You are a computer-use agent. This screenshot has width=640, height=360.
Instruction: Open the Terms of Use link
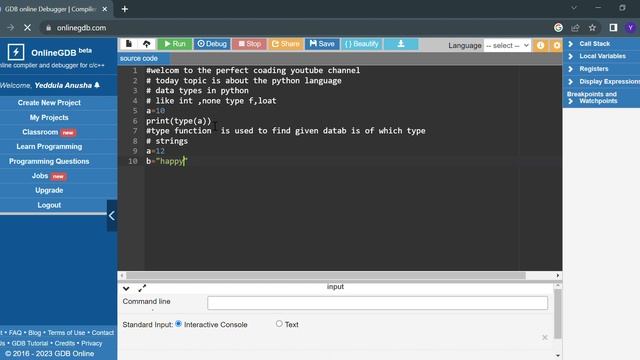[x=66, y=333]
